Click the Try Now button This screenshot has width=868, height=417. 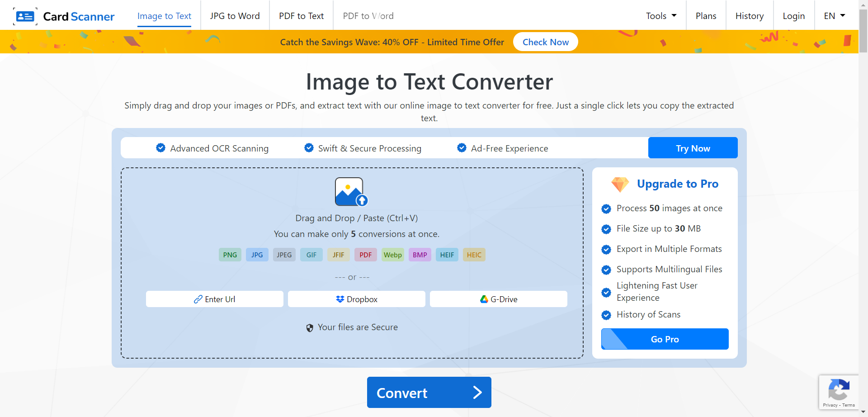click(692, 148)
